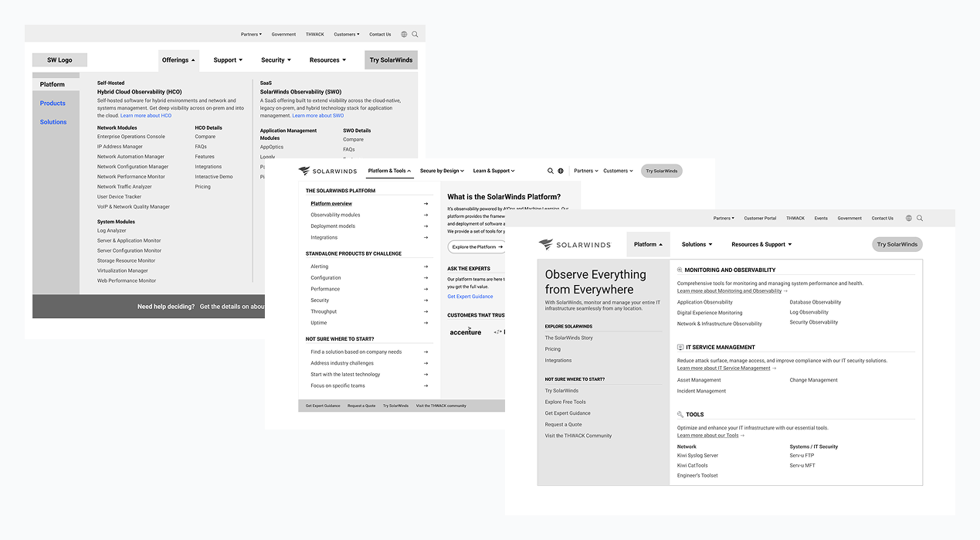Click the arrow beside Start with the latest technology
Image resolution: width=980 pixels, height=540 pixels.
point(426,374)
